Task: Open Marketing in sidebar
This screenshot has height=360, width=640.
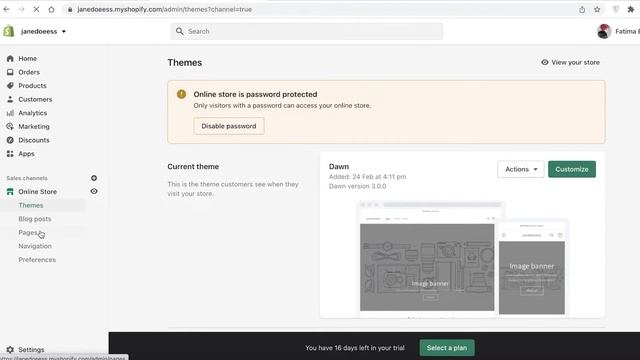Action: point(34,127)
